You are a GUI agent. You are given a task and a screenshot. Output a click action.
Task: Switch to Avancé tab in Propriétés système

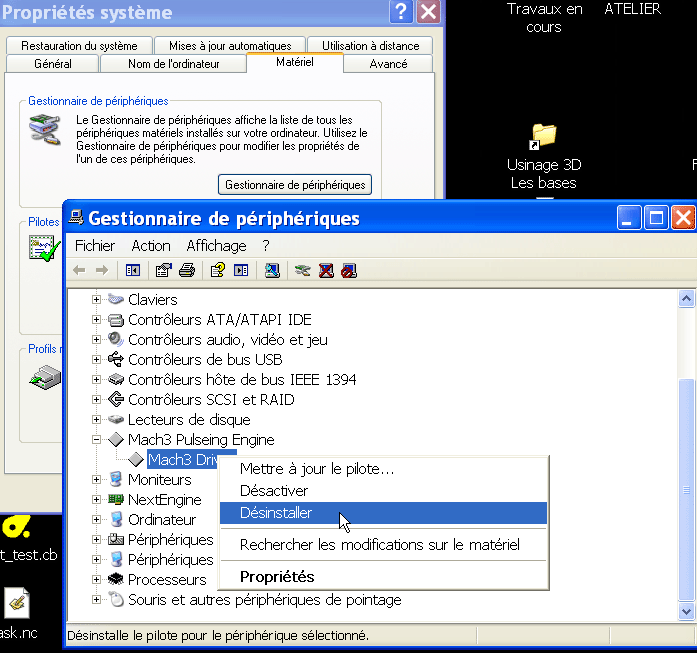(388, 64)
